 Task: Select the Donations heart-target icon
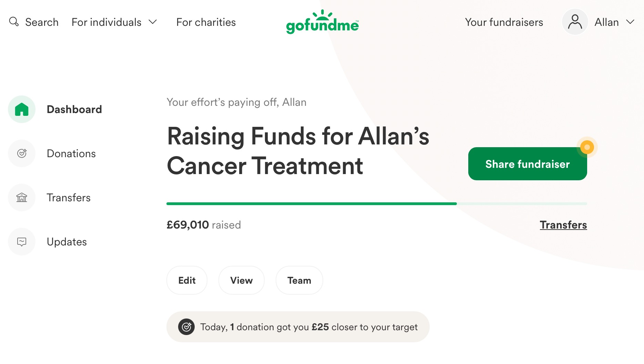22,153
